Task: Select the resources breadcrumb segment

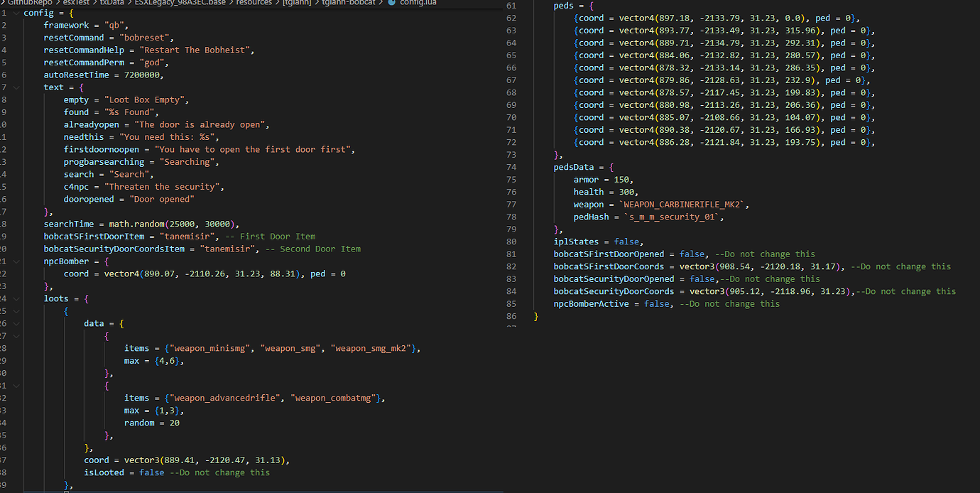Action: [253, 3]
